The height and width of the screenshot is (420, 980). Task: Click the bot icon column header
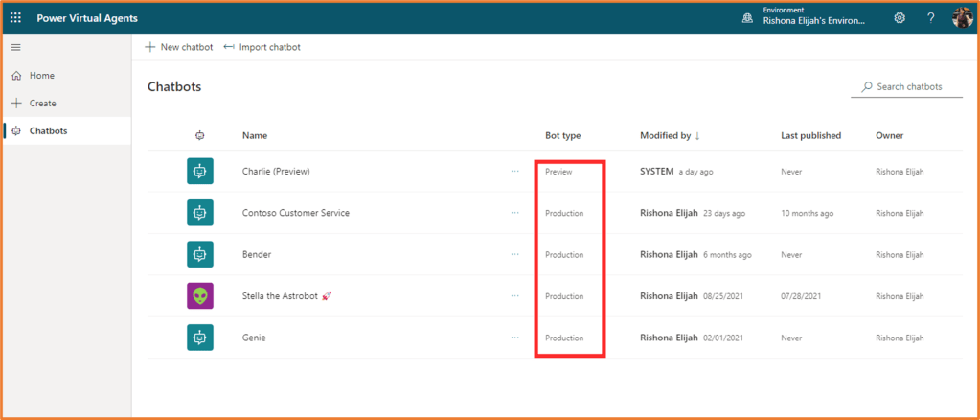click(x=199, y=136)
